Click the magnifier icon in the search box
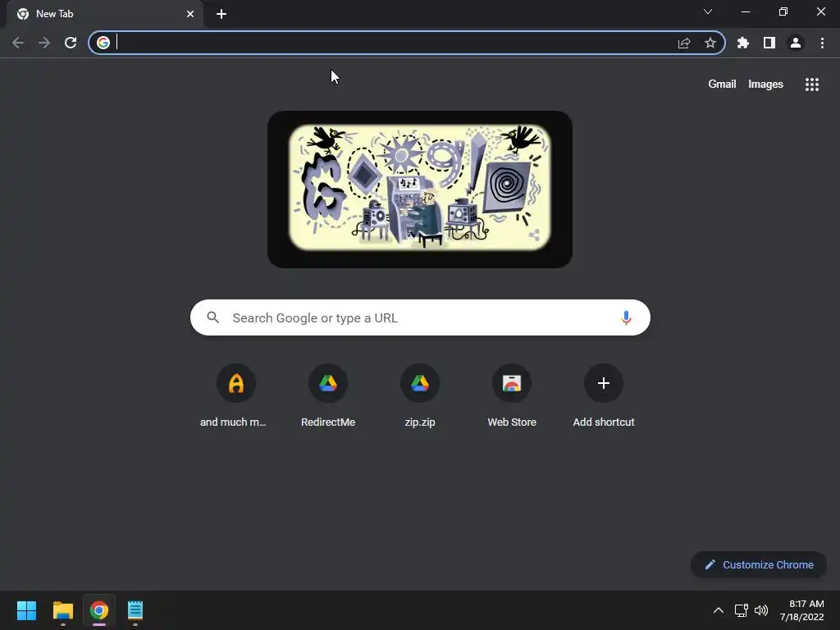The height and width of the screenshot is (630, 840). click(x=212, y=317)
